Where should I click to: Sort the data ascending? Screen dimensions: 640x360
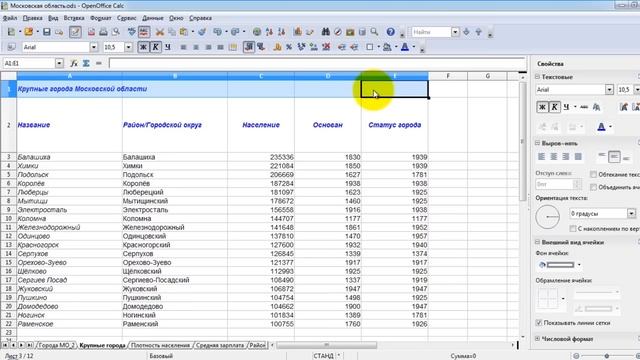coord(269,32)
